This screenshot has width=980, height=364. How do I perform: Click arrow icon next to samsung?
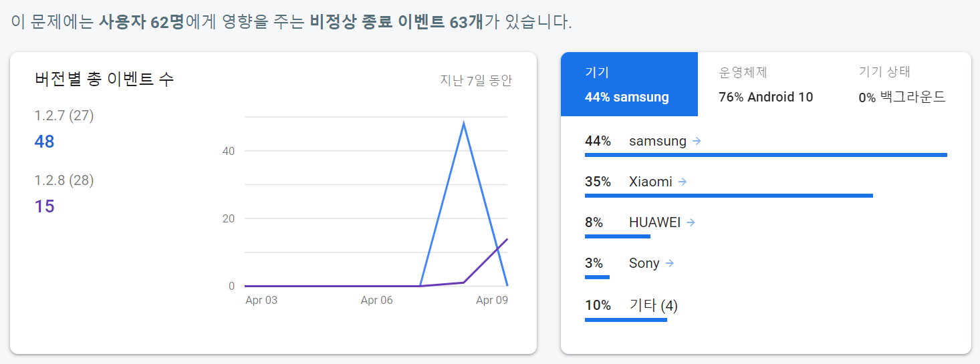click(697, 141)
